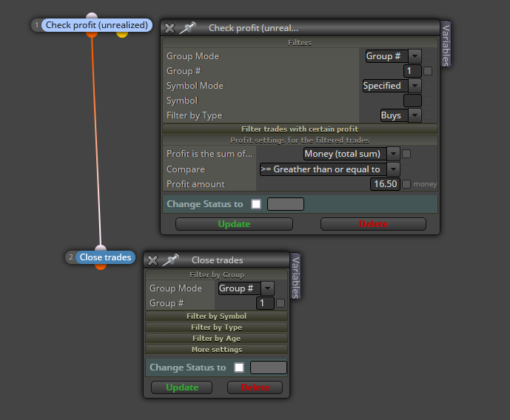The image size is (510, 420).
Task: Toggle checkbox next to Profit amount
Action: 406,184
